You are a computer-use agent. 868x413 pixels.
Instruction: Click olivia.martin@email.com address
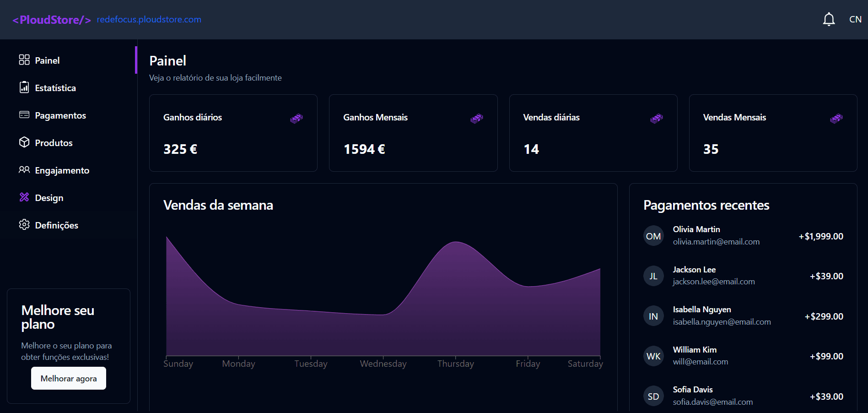(x=716, y=242)
